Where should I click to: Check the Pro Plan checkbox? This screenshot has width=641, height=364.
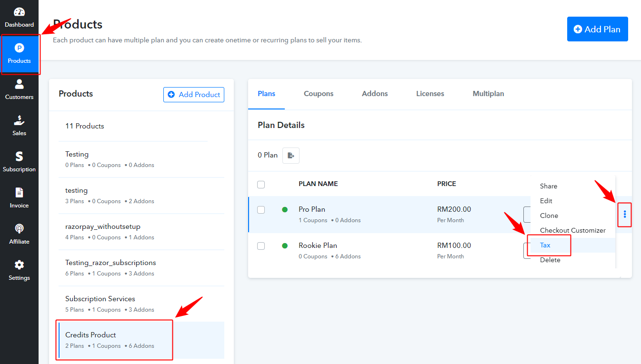(x=261, y=210)
